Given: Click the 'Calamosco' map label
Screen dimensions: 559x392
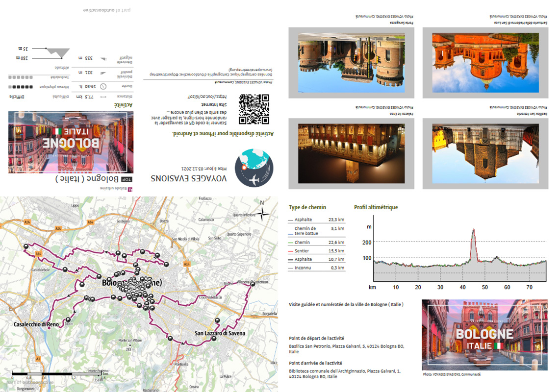Looking at the screenshot, I should [206, 220].
